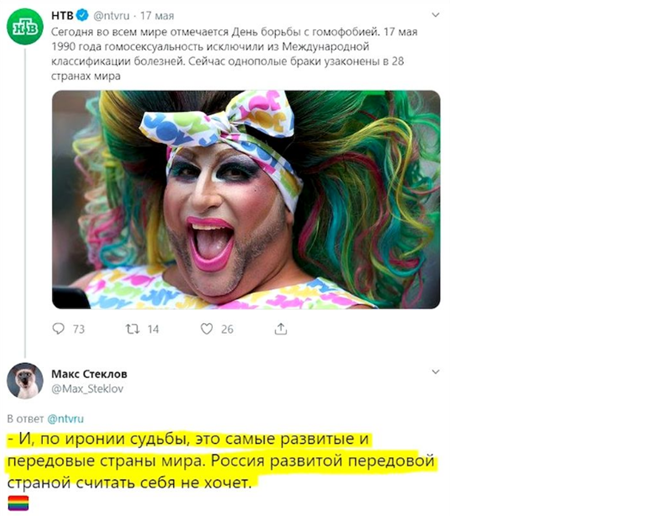The image size is (648, 516).
Task: View the reply count number 73
Action: point(79,329)
